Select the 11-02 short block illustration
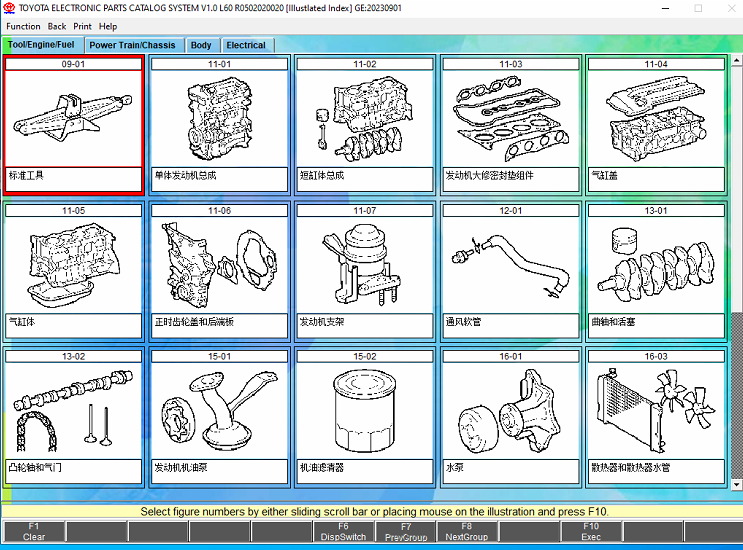 pyautogui.click(x=365, y=118)
